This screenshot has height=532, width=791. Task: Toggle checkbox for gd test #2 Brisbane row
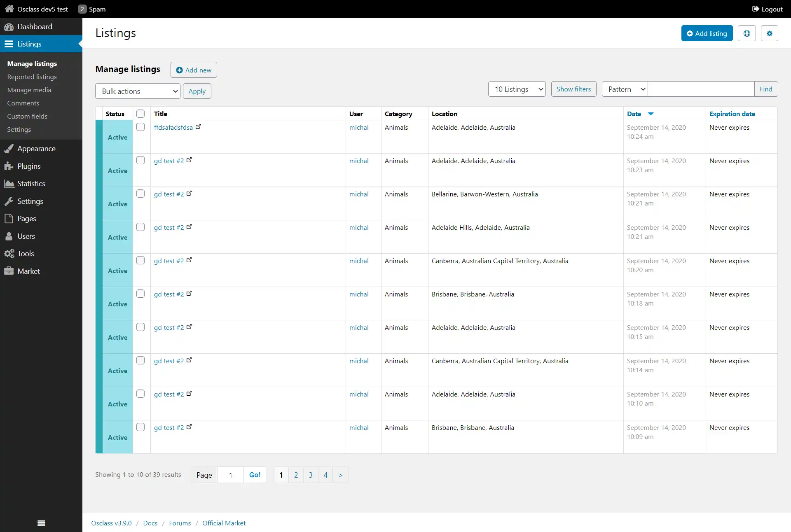pyautogui.click(x=141, y=293)
